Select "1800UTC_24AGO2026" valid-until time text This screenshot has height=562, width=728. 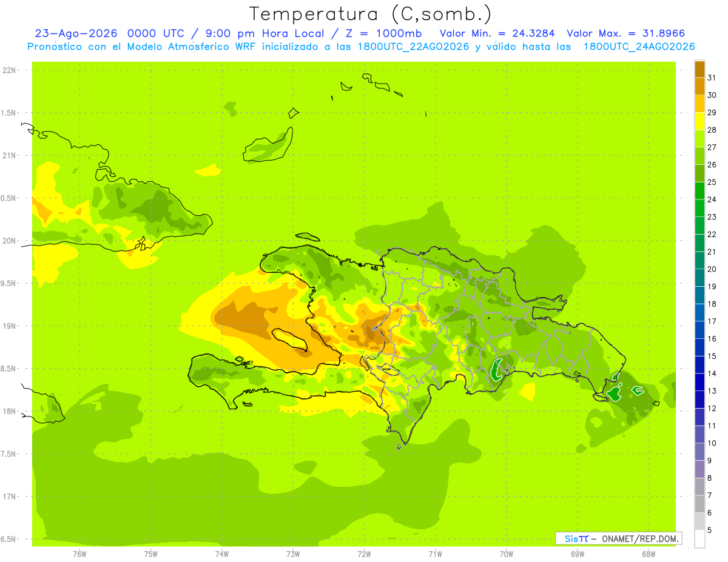click(x=639, y=47)
